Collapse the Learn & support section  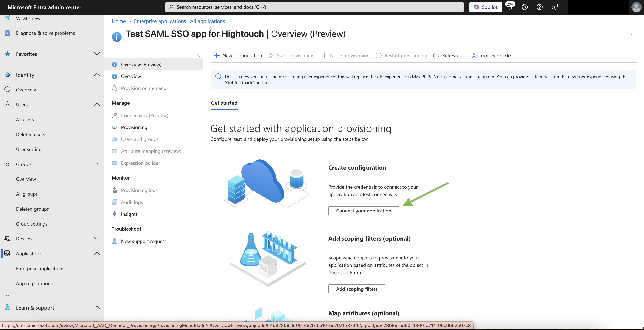click(97, 307)
